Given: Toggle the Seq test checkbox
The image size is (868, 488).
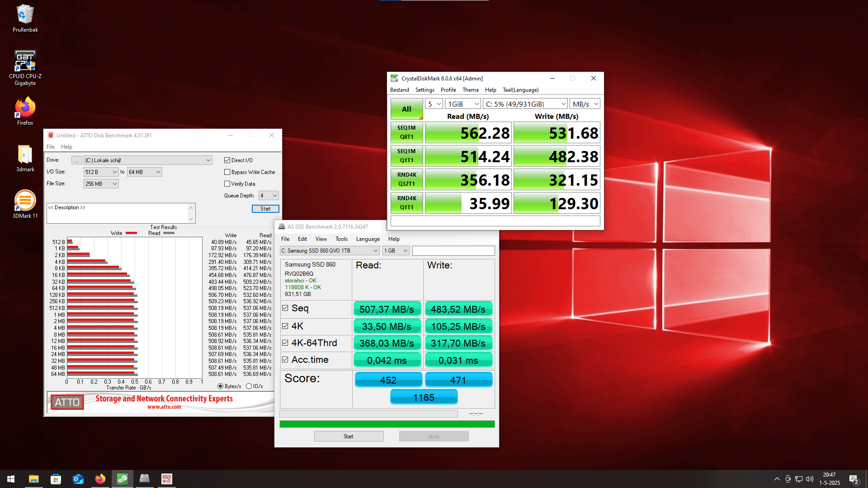Looking at the screenshot, I should pos(285,308).
